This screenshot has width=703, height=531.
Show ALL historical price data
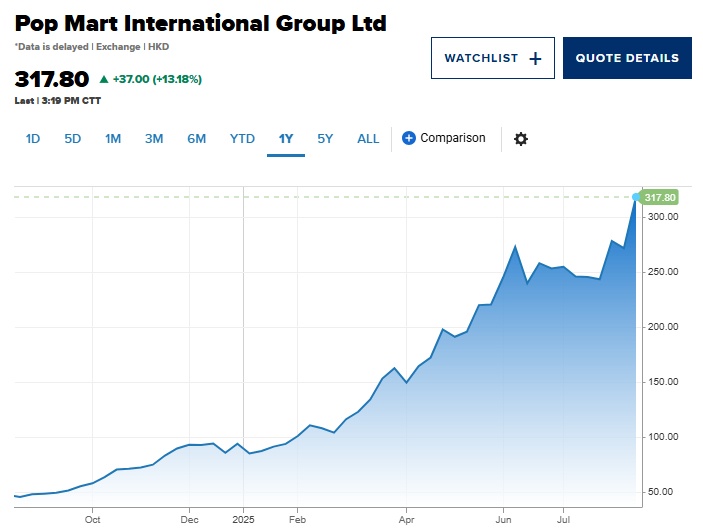pos(368,139)
